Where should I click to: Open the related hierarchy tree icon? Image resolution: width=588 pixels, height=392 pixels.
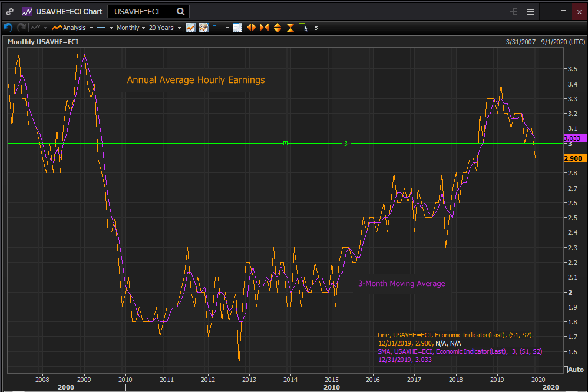point(513,12)
